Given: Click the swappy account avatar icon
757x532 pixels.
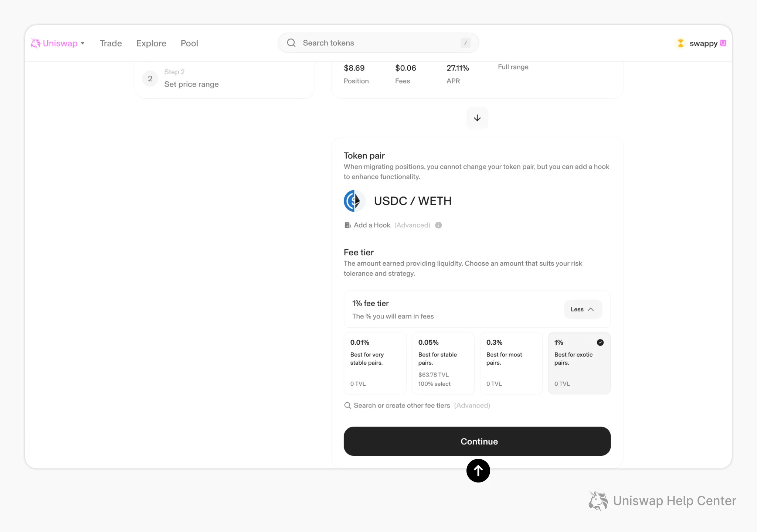Looking at the screenshot, I should [x=680, y=43].
